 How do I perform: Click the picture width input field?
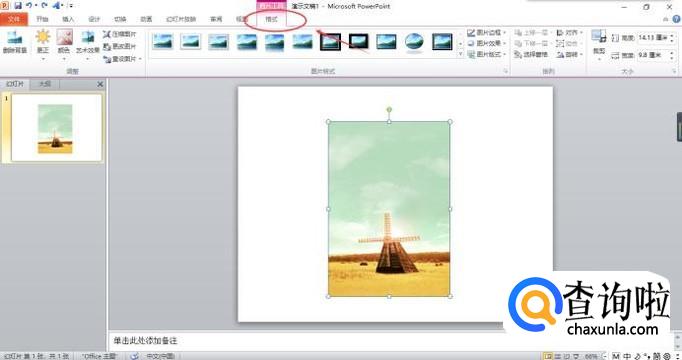tap(653, 56)
